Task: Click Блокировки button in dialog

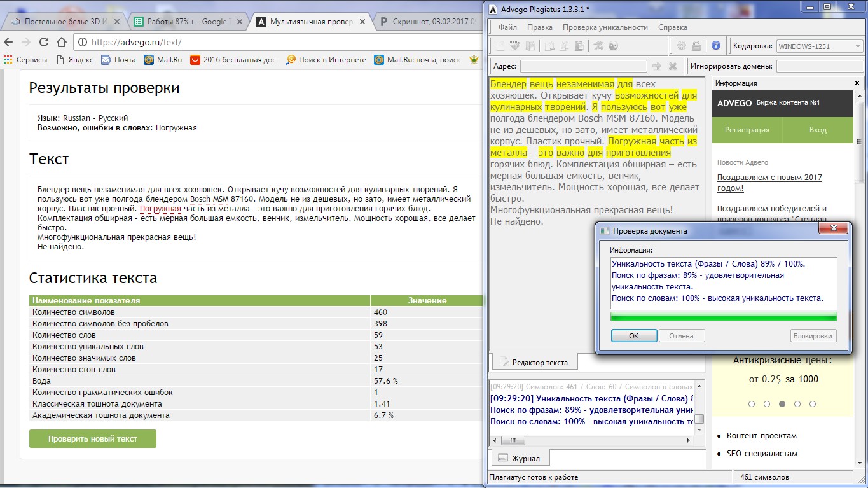Action: click(813, 336)
